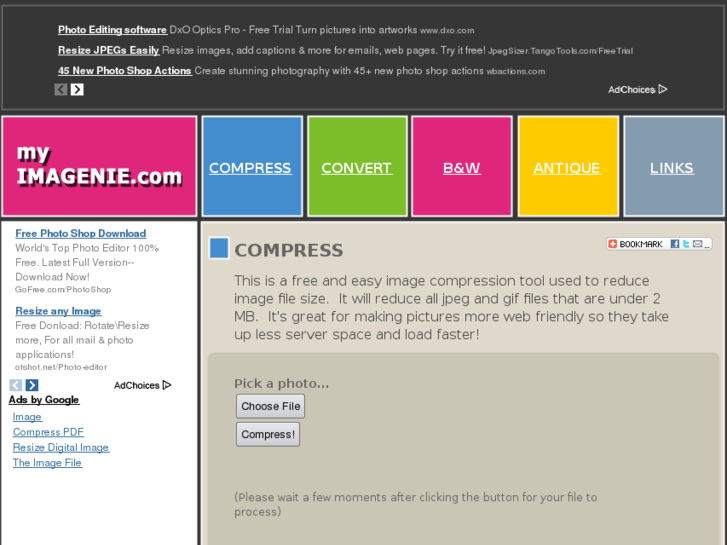Open Resize JPEGs Easily ad link
The width and height of the screenshot is (727, 545).
click(108, 51)
